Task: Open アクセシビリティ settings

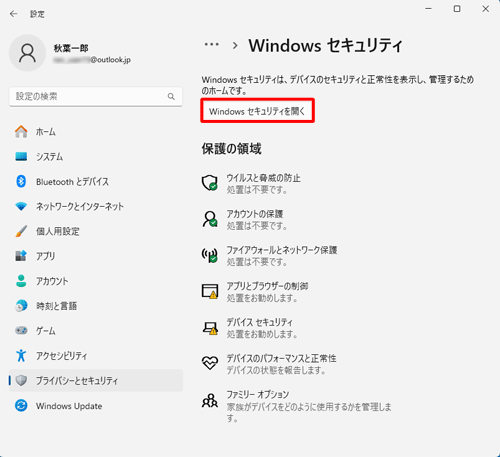Action: [x=96, y=356]
